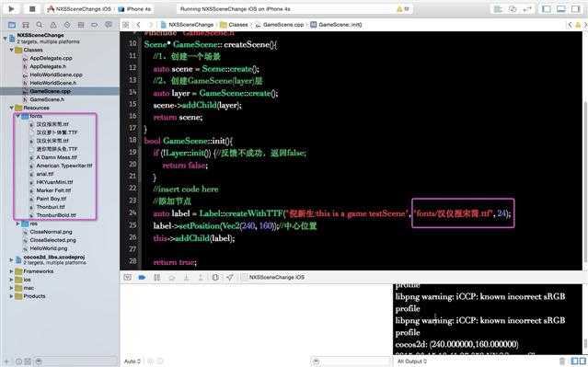Jump to next issue arrow
588x367 pixels.
(x=585, y=25)
